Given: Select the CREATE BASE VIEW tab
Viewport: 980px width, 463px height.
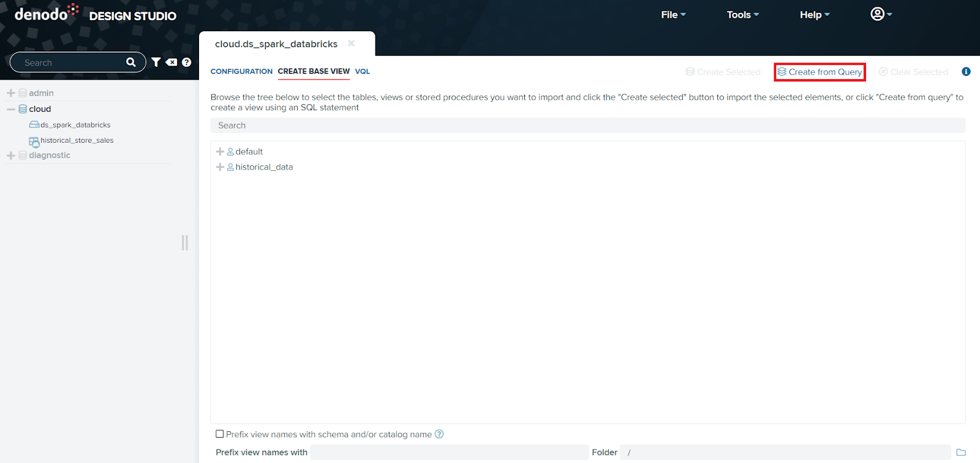Looking at the screenshot, I should click(314, 71).
